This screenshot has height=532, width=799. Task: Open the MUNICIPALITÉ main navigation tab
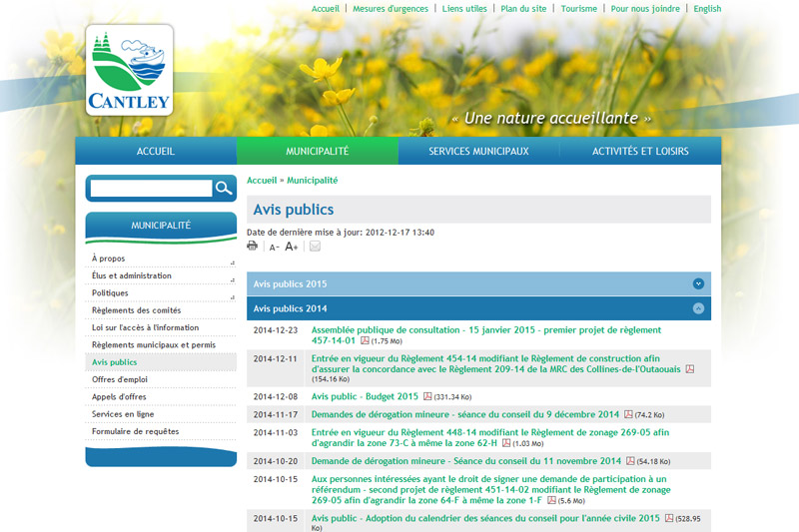[x=318, y=151]
